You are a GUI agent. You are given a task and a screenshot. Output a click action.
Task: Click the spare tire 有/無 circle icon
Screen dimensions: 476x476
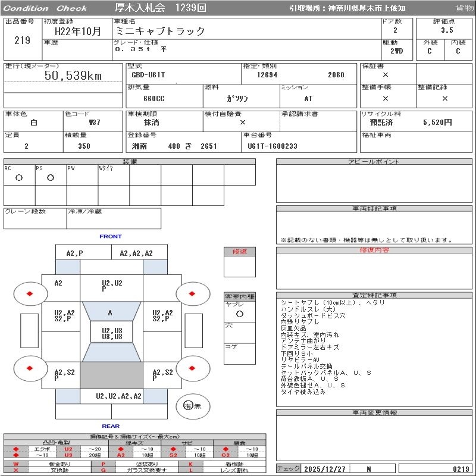click(189, 406)
